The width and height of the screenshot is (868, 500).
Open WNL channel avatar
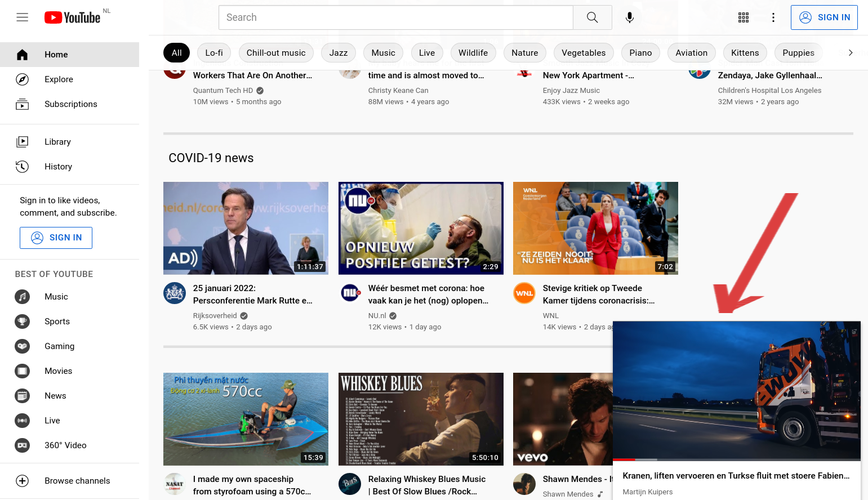(524, 293)
